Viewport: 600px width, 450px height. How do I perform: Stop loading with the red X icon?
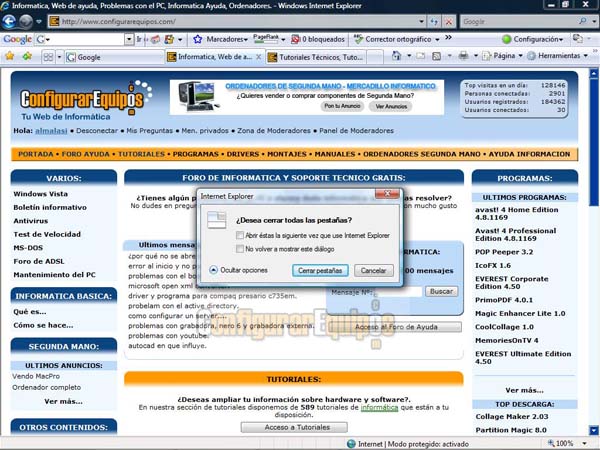pyautogui.click(x=448, y=22)
